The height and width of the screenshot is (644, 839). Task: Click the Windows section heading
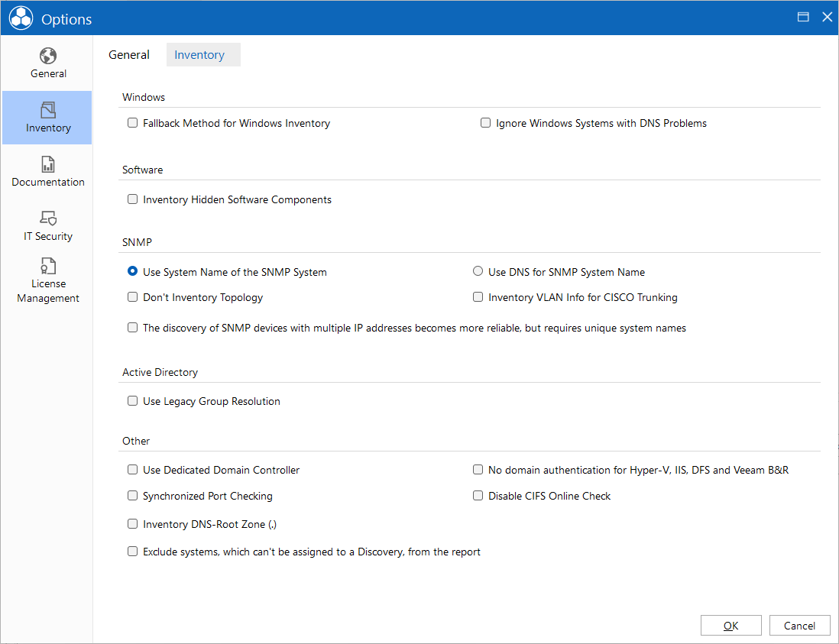[144, 97]
